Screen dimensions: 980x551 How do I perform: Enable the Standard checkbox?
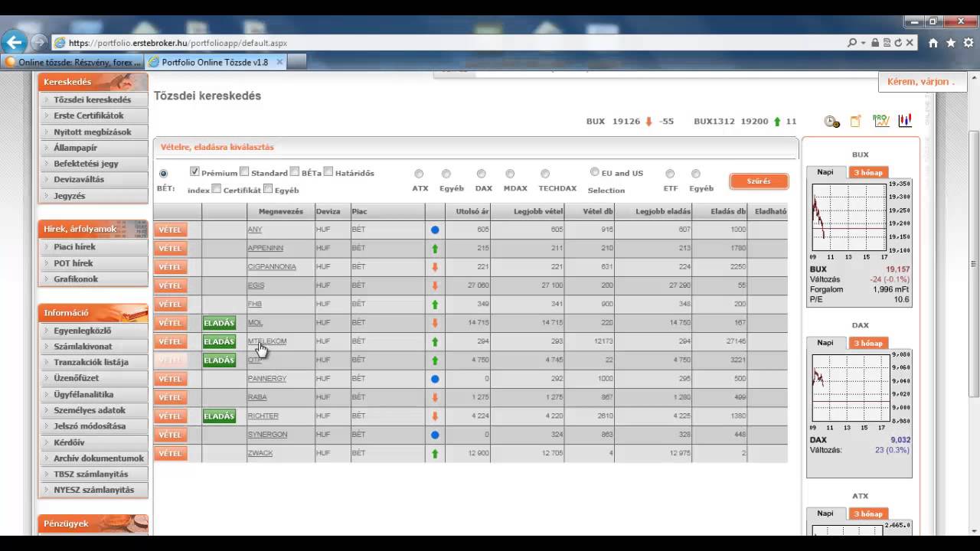[244, 172]
